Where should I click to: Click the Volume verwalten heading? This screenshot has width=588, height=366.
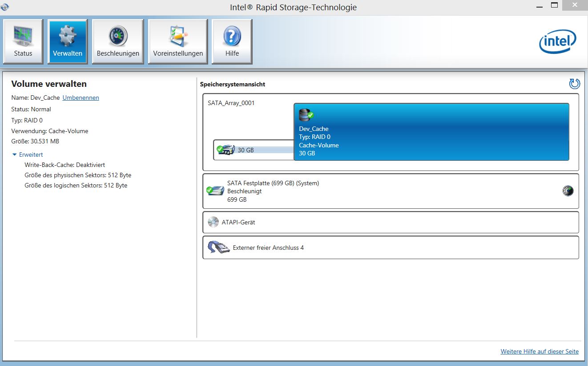tap(49, 84)
